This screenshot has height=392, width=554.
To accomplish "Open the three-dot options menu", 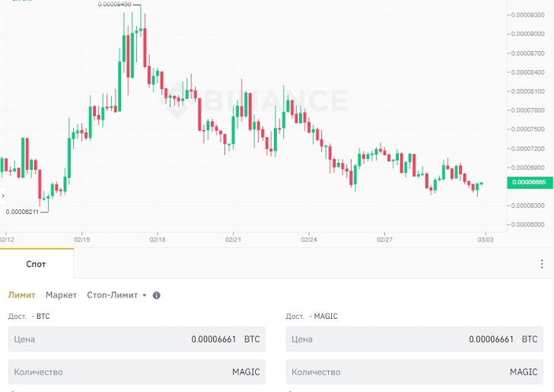I will tap(542, 264).
